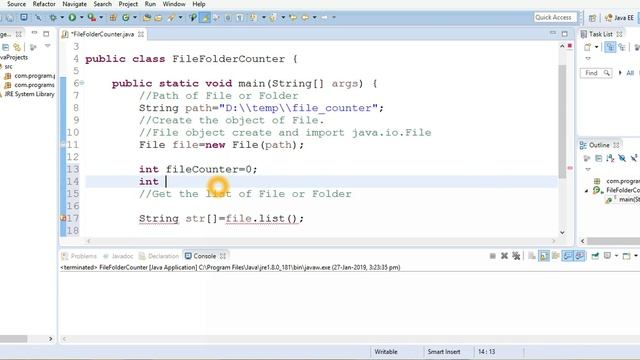Click the Search flashlight icon in toolbar

[171, 18]
